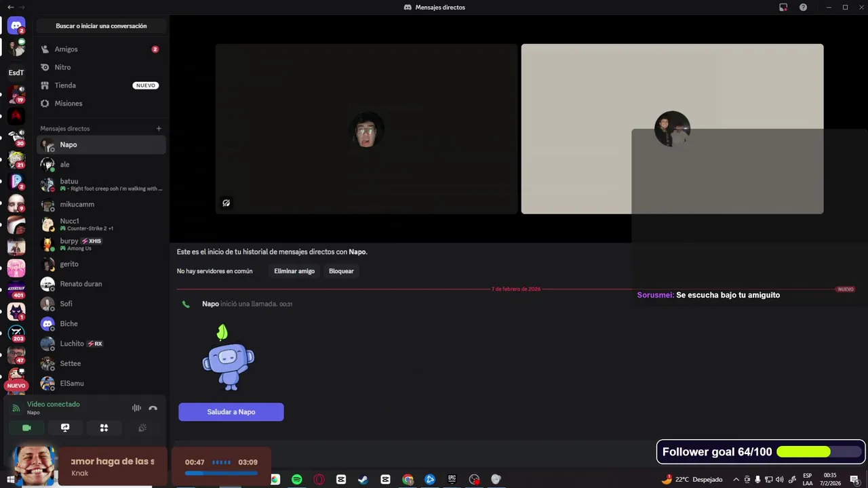Open the EsdT server
The height and width of the screenshot is (488, 868).
tap(16, 73)
